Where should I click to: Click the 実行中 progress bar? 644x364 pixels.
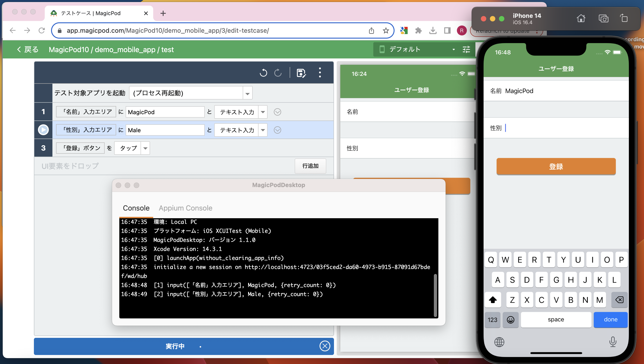[x=184, y=346]
